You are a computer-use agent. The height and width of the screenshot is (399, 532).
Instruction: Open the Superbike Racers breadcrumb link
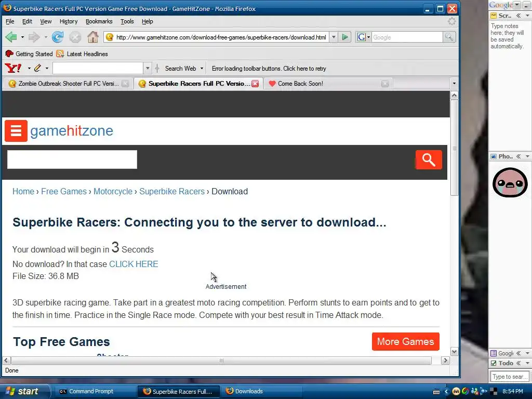[172, 191]
